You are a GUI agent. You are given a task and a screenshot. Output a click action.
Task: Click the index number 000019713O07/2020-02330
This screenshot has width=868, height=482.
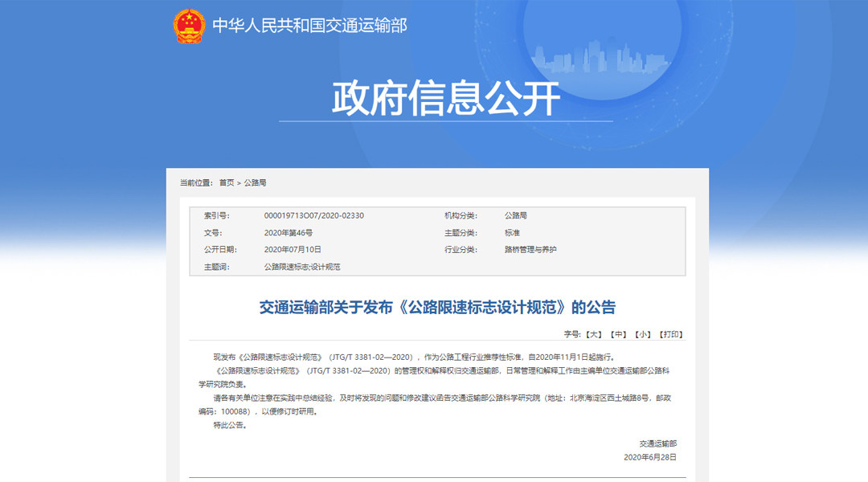coord(313,216)
